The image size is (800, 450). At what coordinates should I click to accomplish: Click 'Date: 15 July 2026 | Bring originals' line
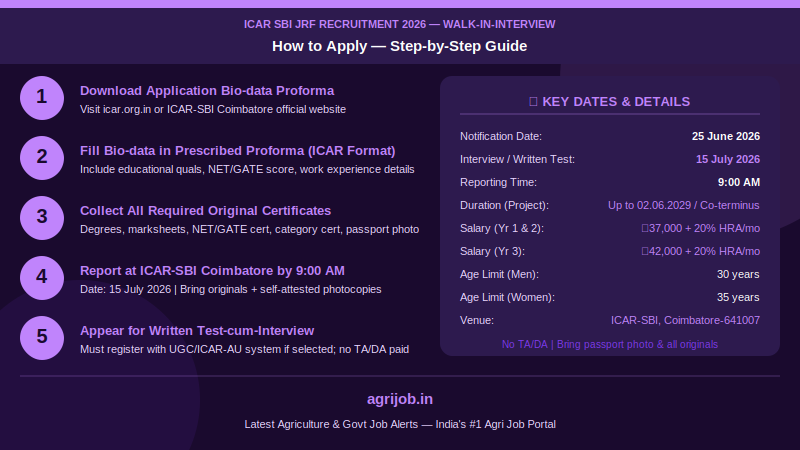[231, 289]
